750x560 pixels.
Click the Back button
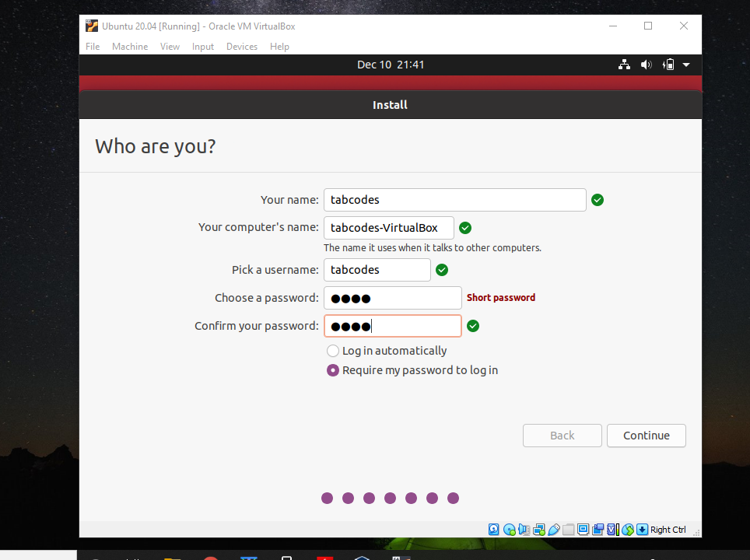(x=562, y=436)
